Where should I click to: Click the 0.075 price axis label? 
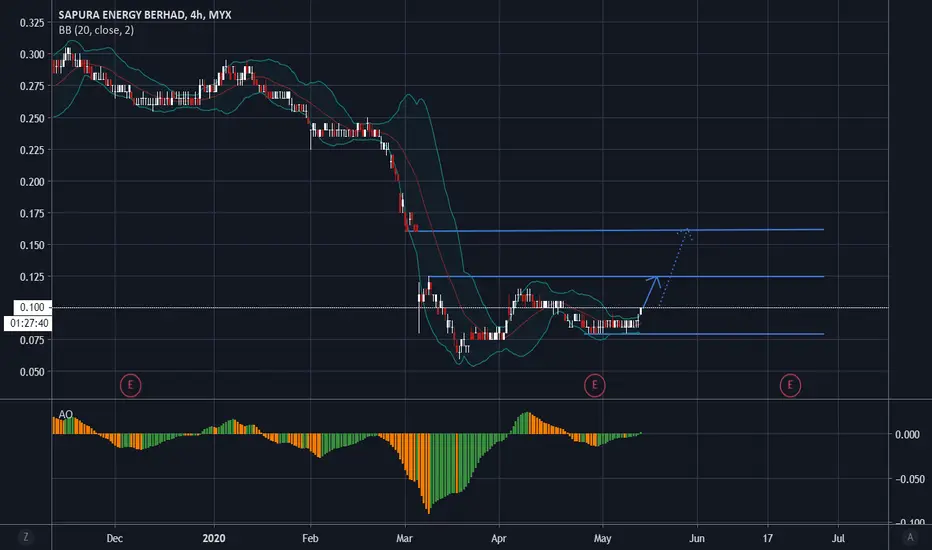pos(32,340)
